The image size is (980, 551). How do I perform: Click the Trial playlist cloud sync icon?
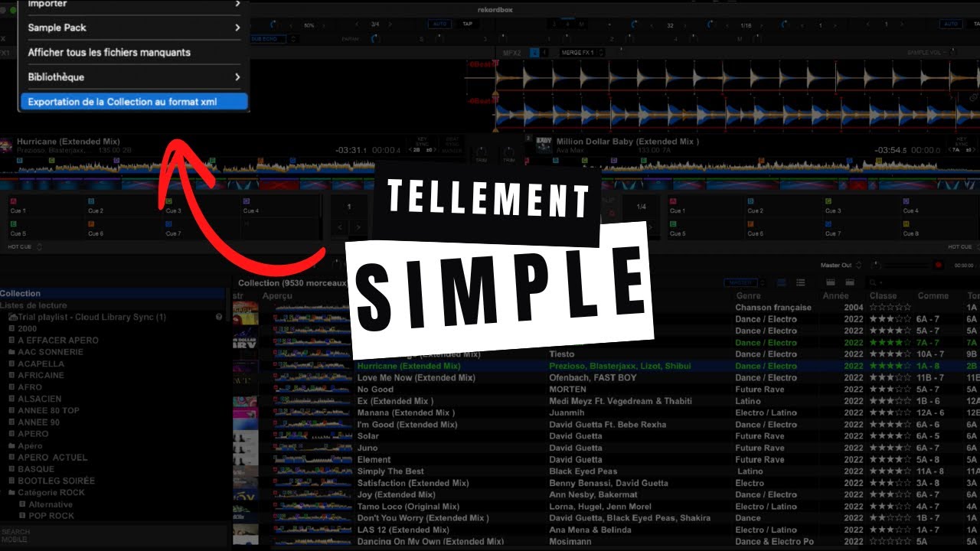(12, 317)
